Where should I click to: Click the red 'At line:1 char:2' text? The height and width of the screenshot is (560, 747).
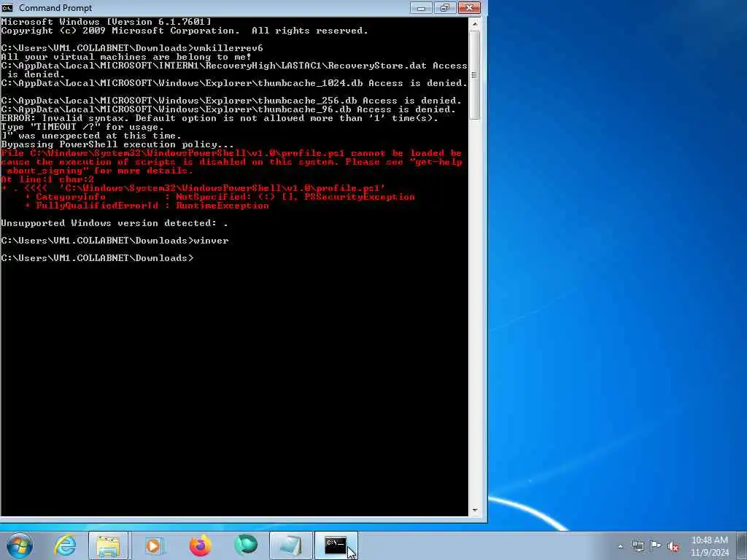tap(47, 179)
